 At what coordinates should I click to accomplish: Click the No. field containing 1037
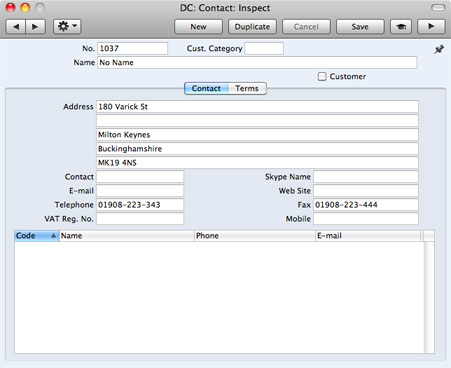tap(132, 48)
